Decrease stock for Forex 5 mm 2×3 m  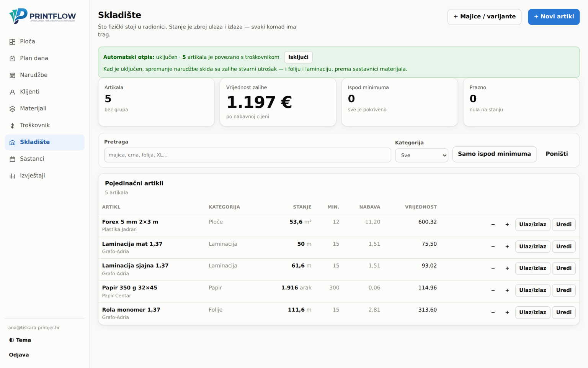(x=493, y=225)
